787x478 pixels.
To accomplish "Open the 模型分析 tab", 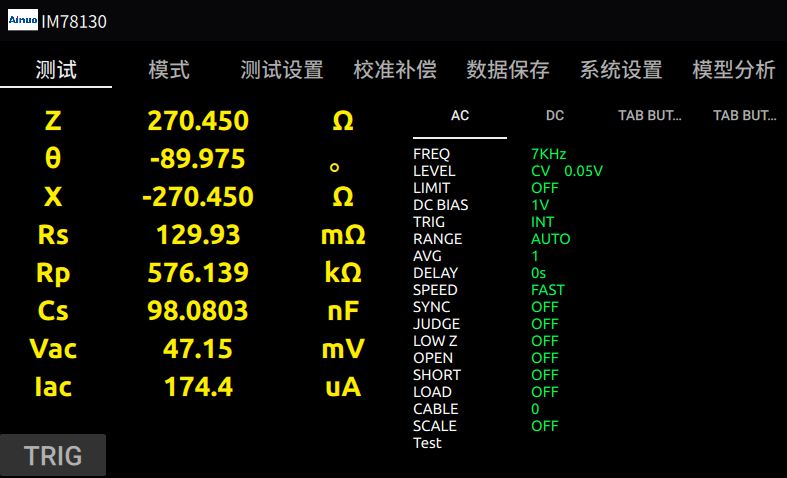I will [734, 70].
